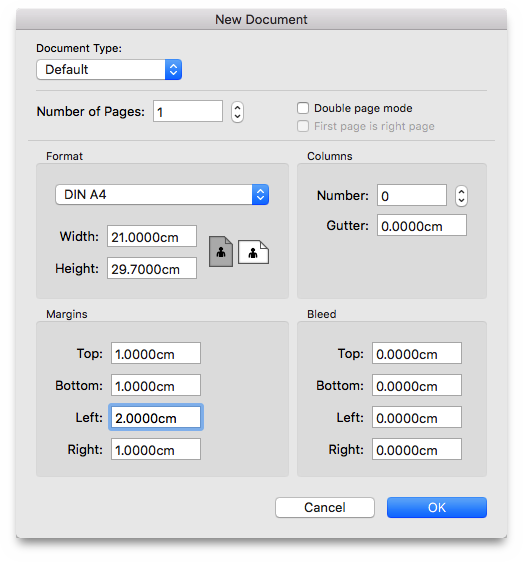Click the Margins Bottom field
Image resolution: width=523 pixels, height=562 pixels.
coord(156,385)
